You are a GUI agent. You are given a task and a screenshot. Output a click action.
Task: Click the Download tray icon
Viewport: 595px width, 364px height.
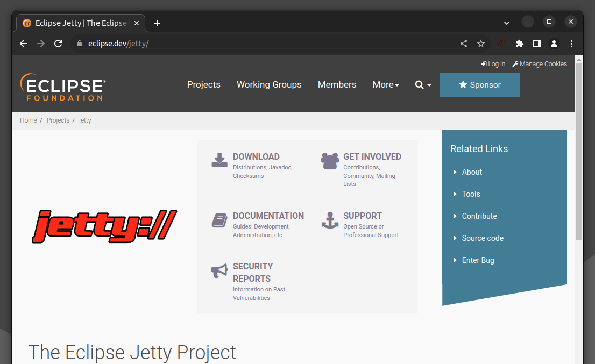tap(219, 160)
